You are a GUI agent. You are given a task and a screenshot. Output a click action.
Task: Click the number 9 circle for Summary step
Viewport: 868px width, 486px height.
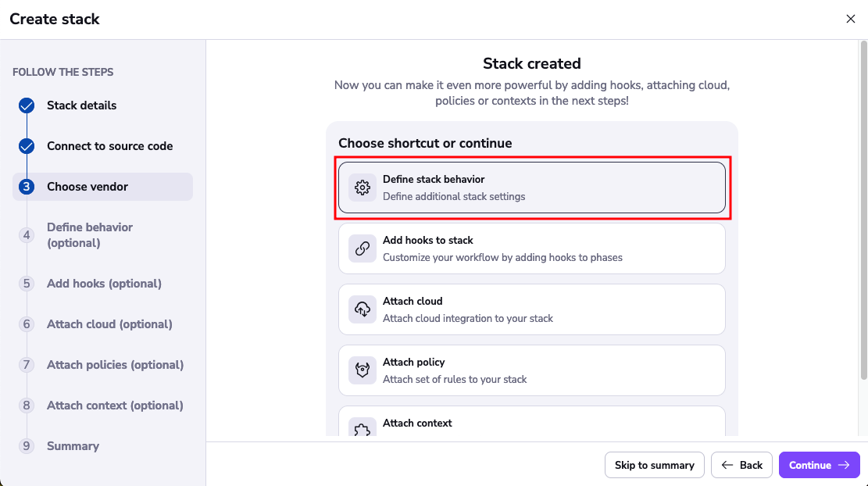(x=27, y=446)
